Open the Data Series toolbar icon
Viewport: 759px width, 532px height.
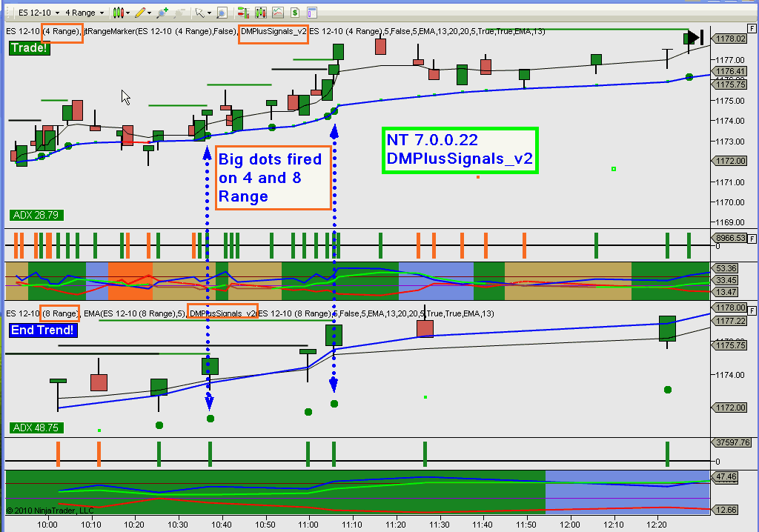coord(261,13)
